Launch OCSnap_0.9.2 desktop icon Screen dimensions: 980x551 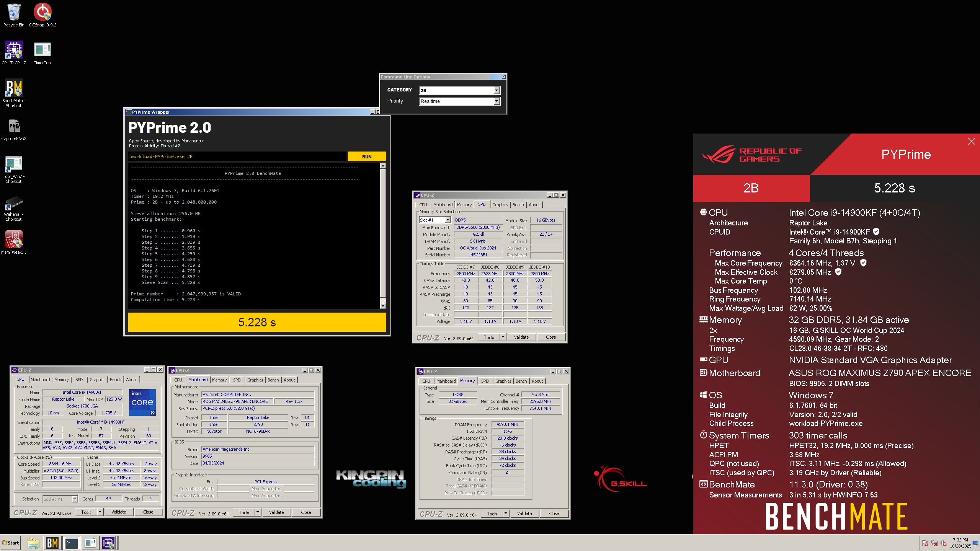coord(42,15)
